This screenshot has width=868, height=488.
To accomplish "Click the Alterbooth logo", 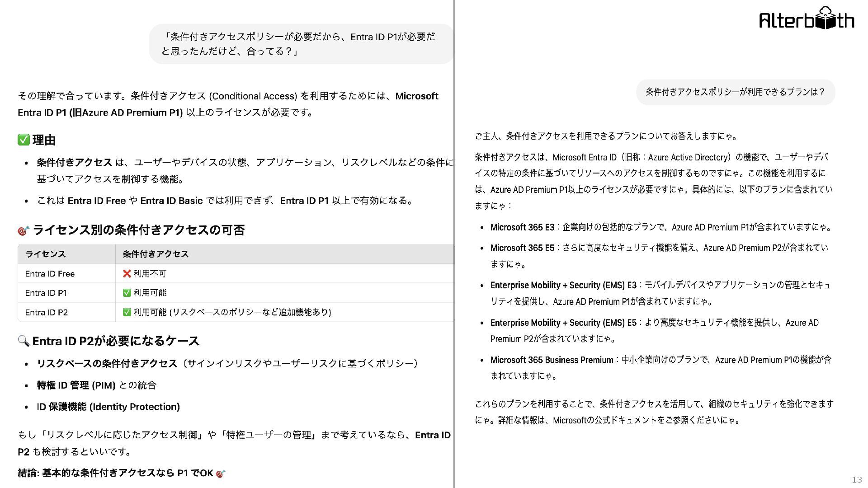I will 807,19.
